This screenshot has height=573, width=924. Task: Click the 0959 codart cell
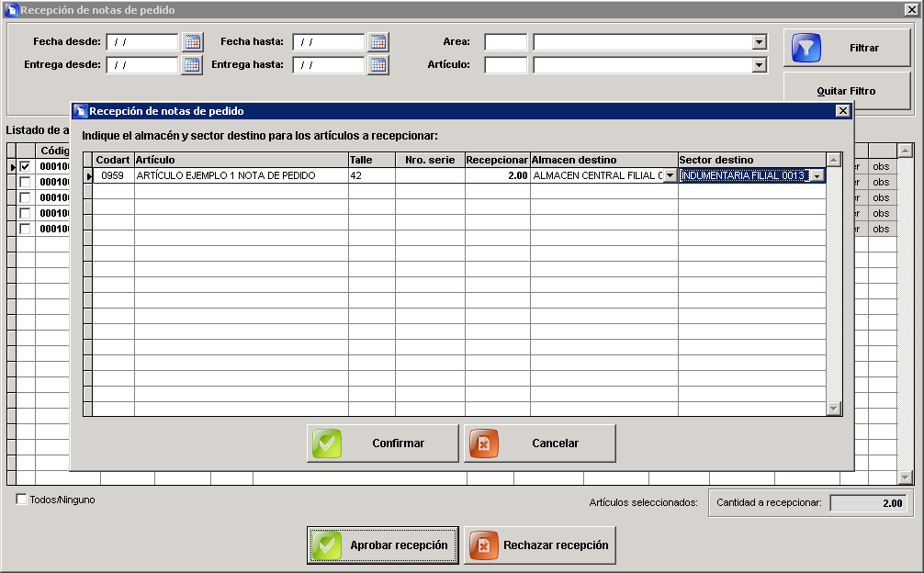(x=113, y=175)
